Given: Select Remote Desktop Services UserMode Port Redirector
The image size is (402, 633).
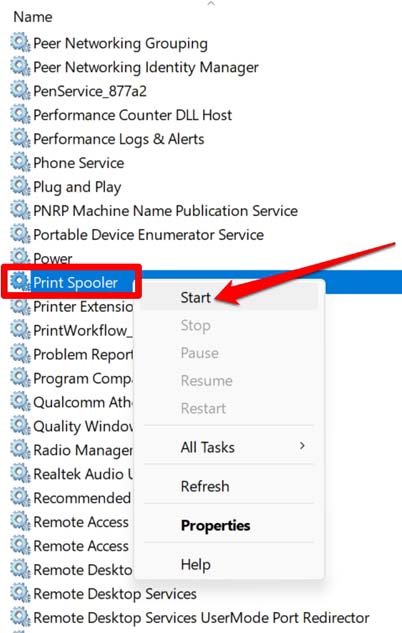Looking at the screenshot, I should point(201,618).
